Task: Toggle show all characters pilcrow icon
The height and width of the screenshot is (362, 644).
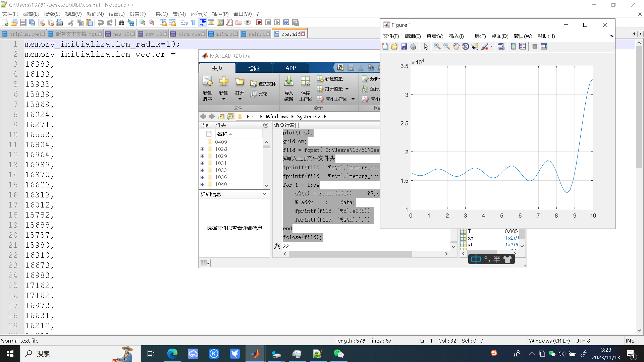Action: tap(193, 22)
